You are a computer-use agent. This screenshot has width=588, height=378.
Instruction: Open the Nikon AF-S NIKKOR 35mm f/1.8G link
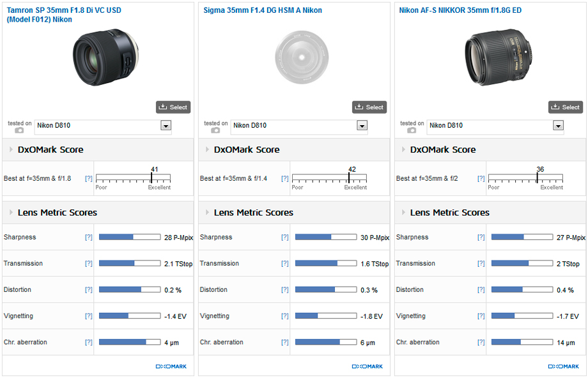click(460, 10)
